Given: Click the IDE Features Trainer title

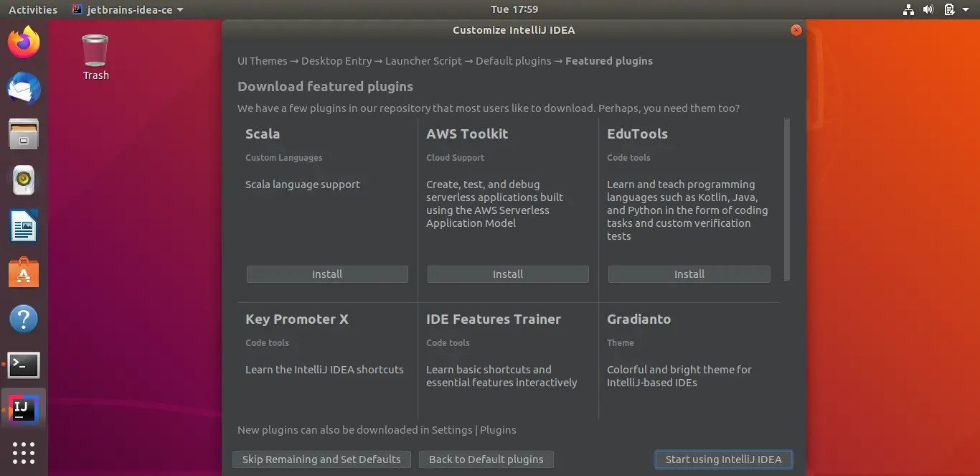Looking at the screenshot, I should pos(494,319).
